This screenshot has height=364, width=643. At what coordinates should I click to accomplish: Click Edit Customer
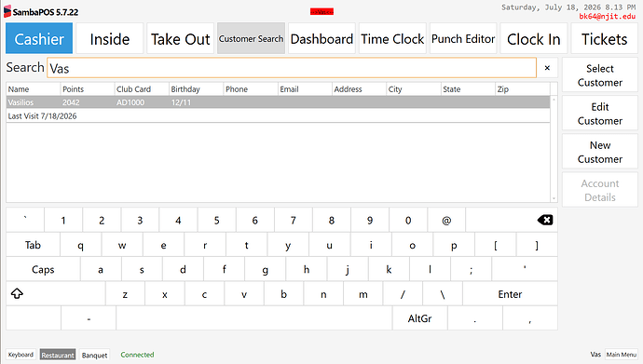point(600,114)
